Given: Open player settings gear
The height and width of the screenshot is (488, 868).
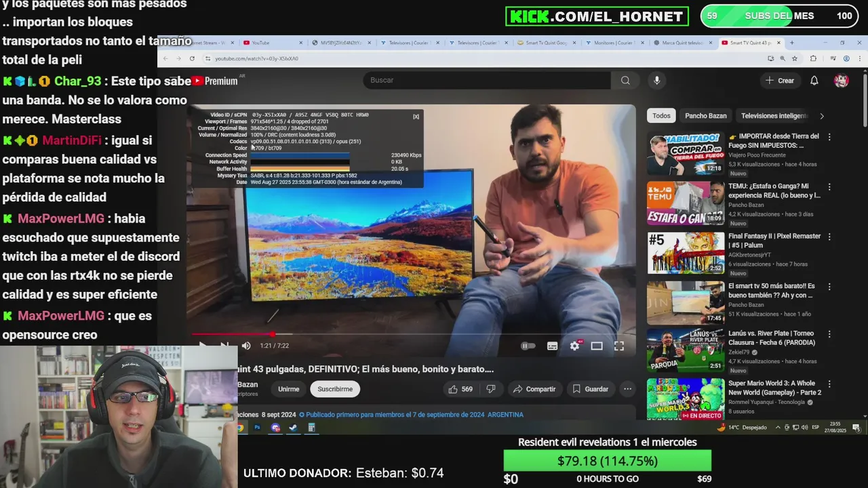Looking at the screenshot, I should (x=574, y=346).
